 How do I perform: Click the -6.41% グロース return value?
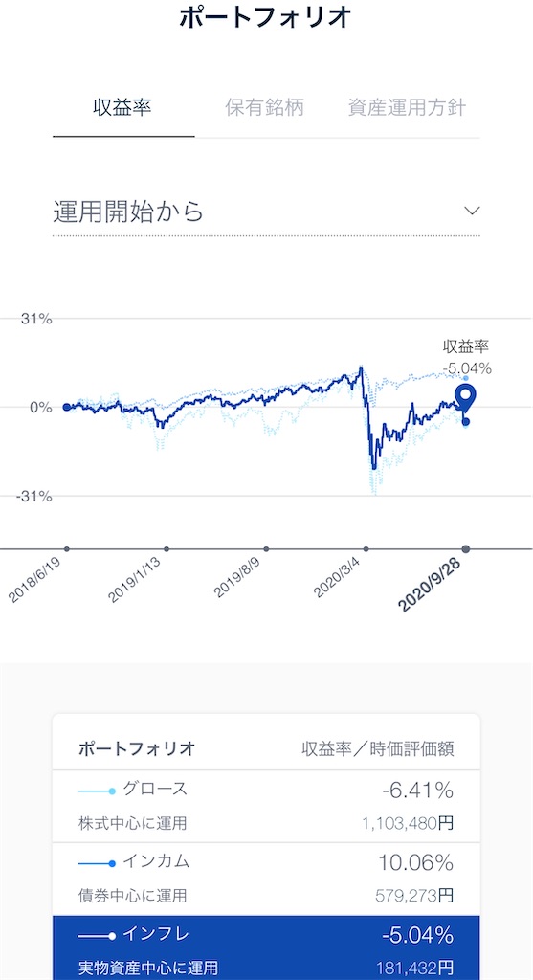click(417, 791)
